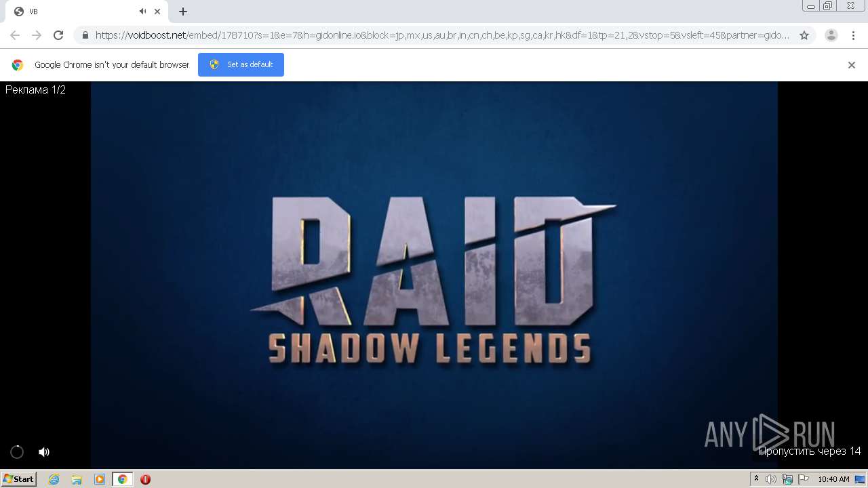Close the VB tab

157,12
